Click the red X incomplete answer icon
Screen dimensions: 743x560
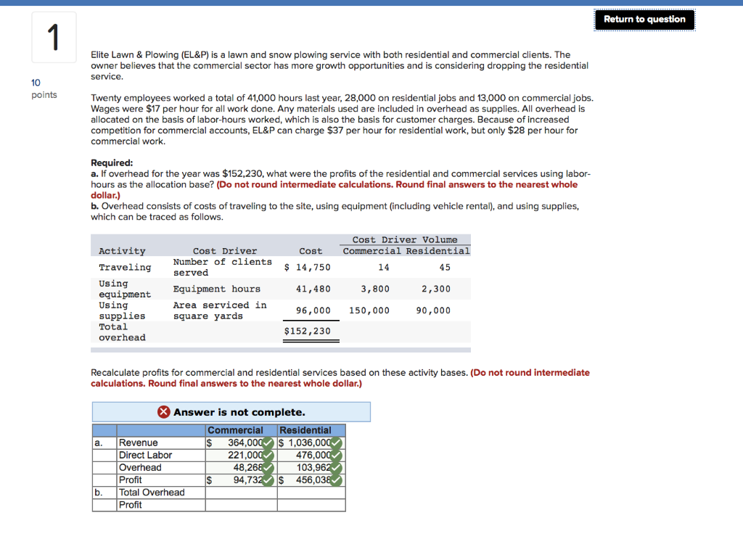click(163, 412)
